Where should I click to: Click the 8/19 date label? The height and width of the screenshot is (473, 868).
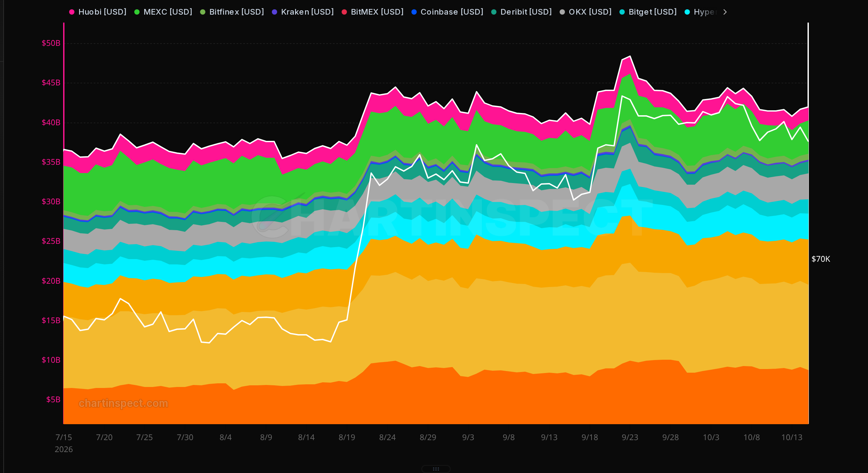(347, 437)
